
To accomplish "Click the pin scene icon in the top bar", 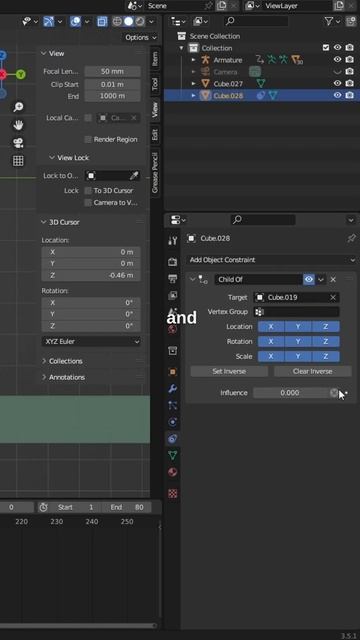I will click(x=209, y=6).
